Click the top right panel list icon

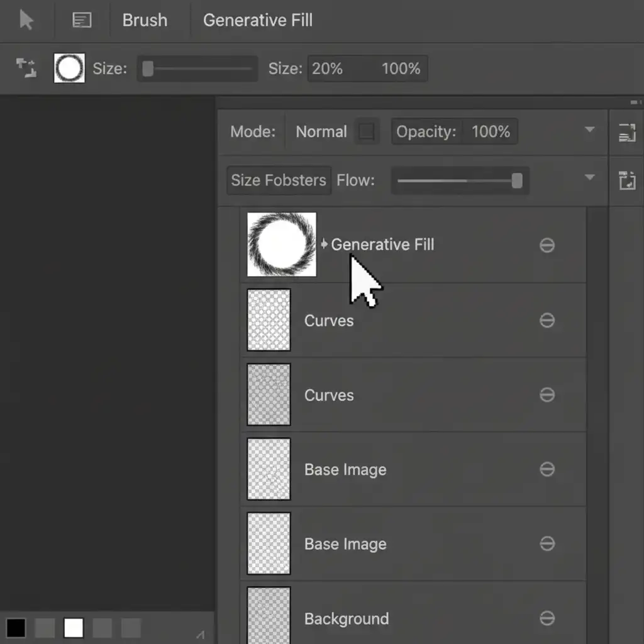626,132
